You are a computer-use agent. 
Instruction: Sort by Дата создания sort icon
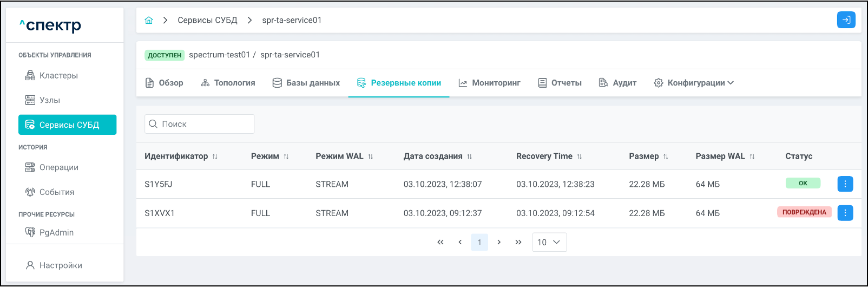coord(470,156)
